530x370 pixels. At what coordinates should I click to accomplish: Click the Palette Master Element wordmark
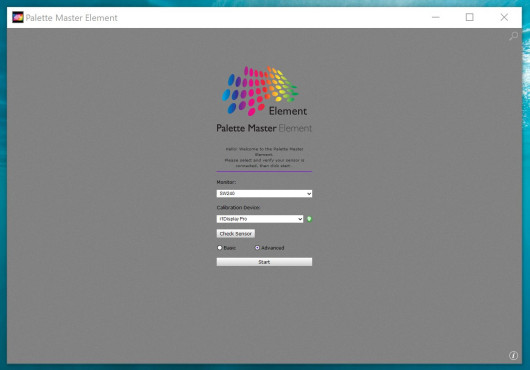click(264, 128)
